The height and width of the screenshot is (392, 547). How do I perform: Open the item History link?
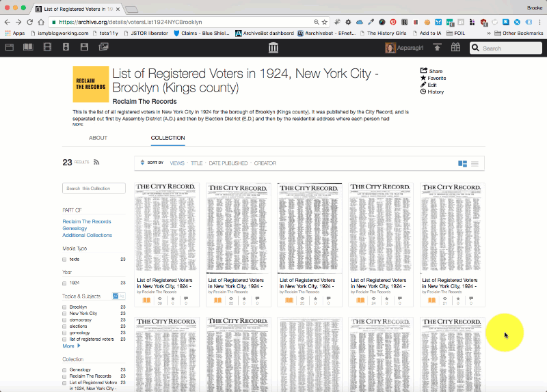(x=432, y=92)
